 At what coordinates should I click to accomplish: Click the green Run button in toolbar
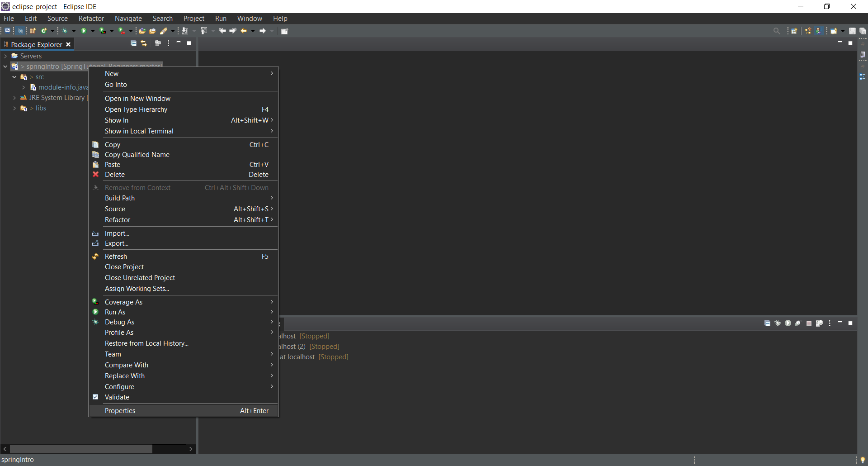(84, 31)
